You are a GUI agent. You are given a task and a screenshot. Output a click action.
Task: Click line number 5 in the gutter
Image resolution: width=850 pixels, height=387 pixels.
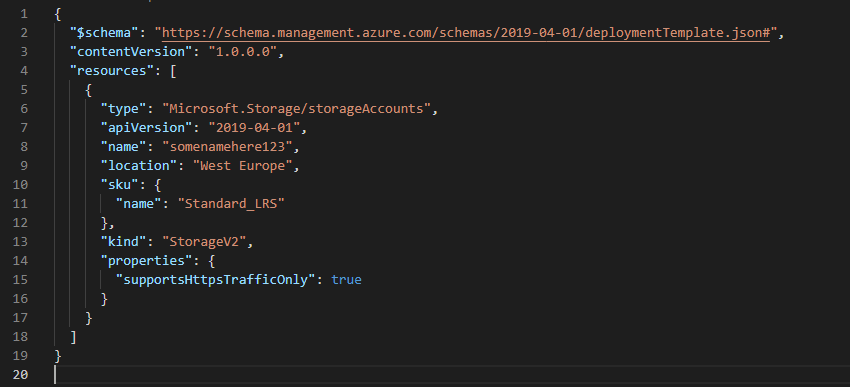pyautogui.click(x=24, y=90)
